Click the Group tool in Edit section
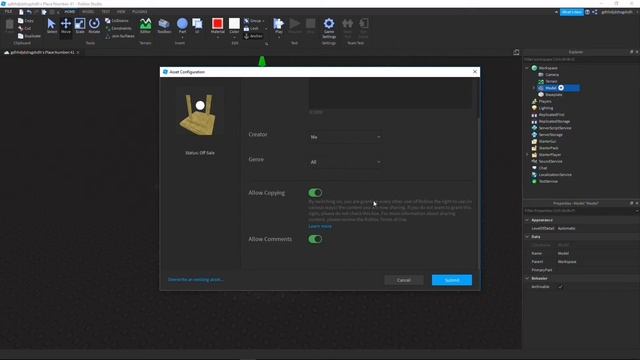640x360 pixels. [x=253, y=20]
